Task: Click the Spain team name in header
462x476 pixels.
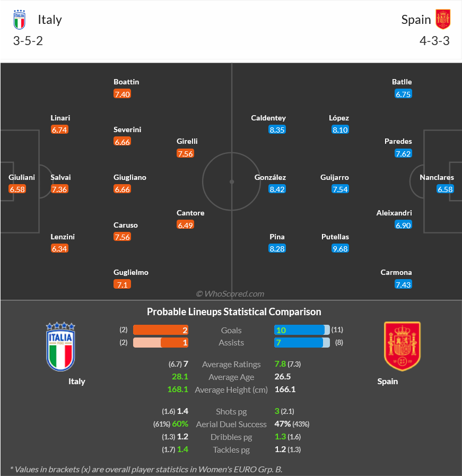Action: pyautogui.click(x=416, y=20)
